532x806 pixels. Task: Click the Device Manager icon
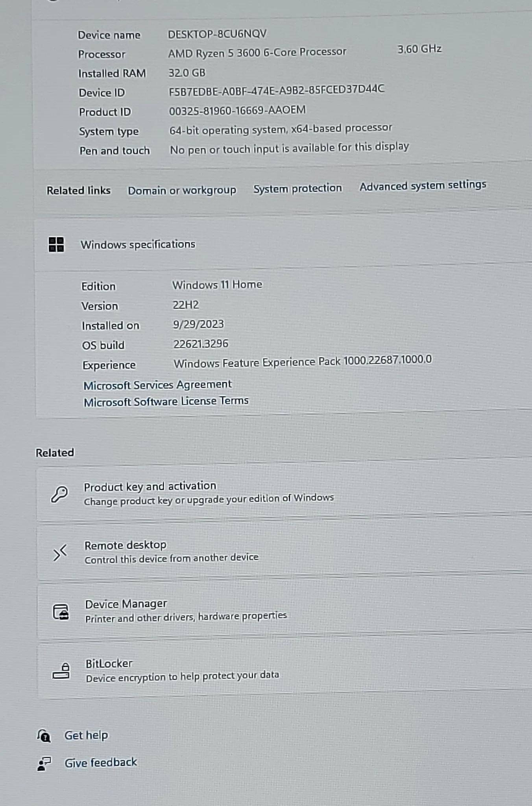click(61, 612)
